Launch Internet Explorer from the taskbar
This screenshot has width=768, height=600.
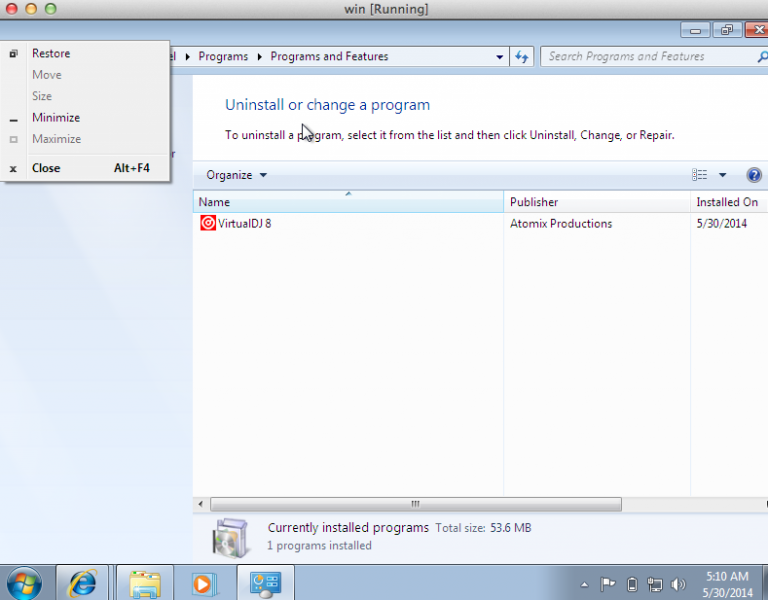[x=82, y=583]
